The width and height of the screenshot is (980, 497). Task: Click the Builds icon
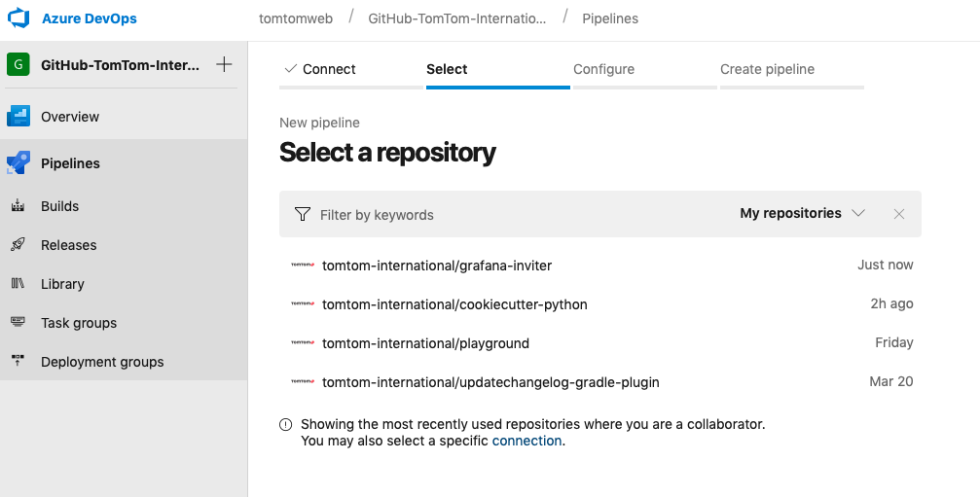pos(18,205)
